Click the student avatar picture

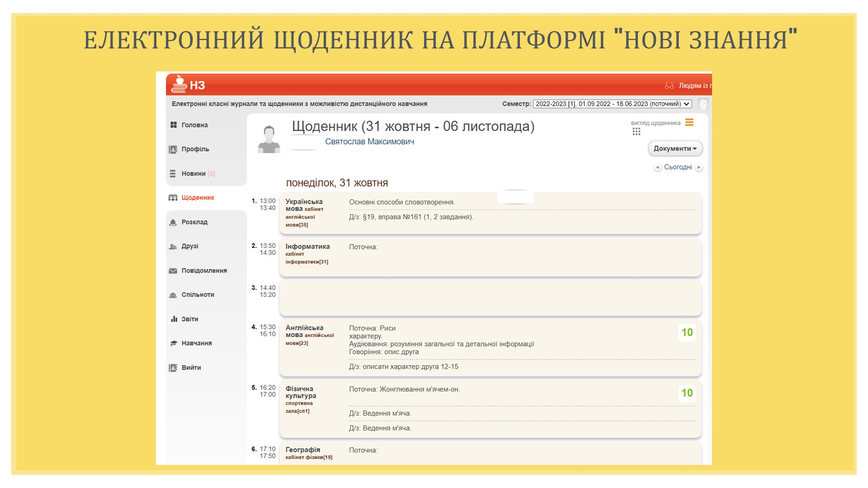269,139
